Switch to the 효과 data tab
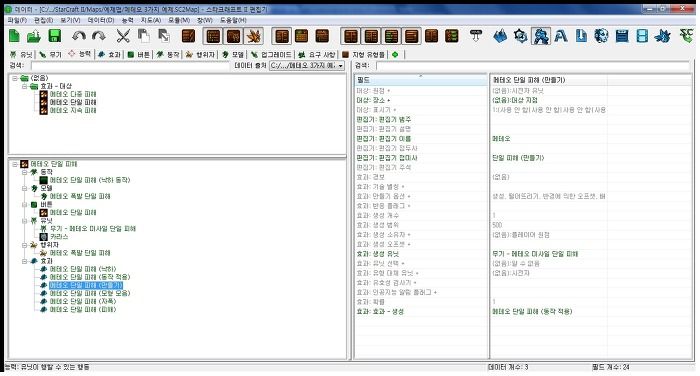Image resolution: width=700 pixels, height=376 pixels. [109, 54]
